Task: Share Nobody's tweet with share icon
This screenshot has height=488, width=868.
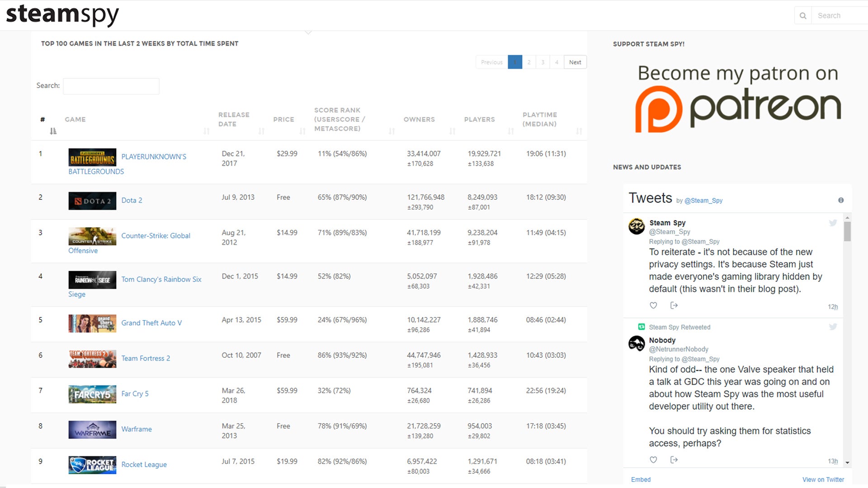Action: click(674, 460)
